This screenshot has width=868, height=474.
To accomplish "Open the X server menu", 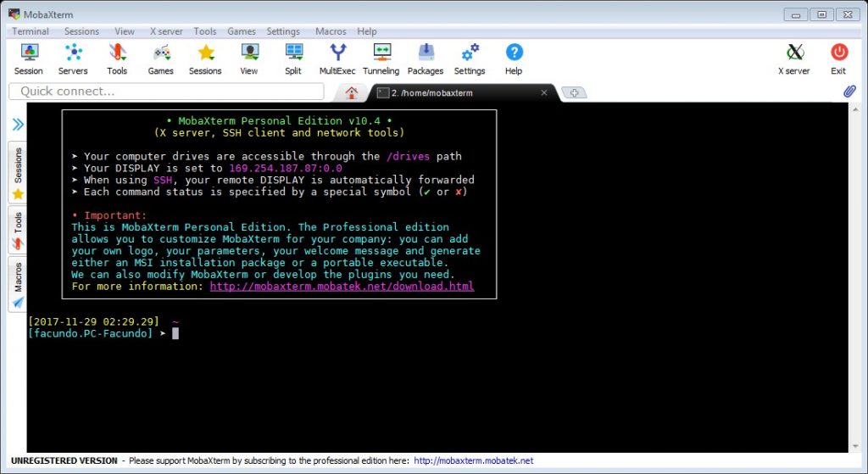I will click(166, 31).
